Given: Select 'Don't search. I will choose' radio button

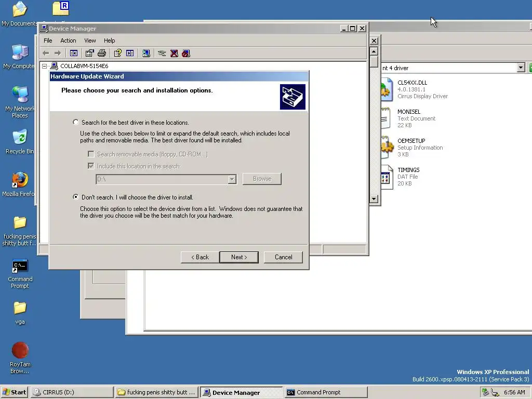Looking at the screenshot, I should pyautogui.click(x=76, y=197).
